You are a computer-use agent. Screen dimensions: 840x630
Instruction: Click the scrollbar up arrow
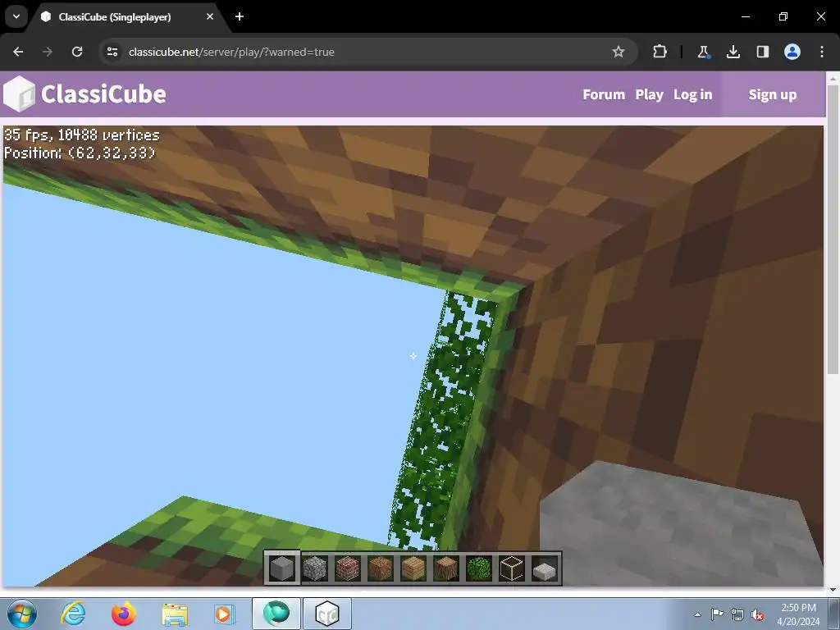tap(833, 79)
